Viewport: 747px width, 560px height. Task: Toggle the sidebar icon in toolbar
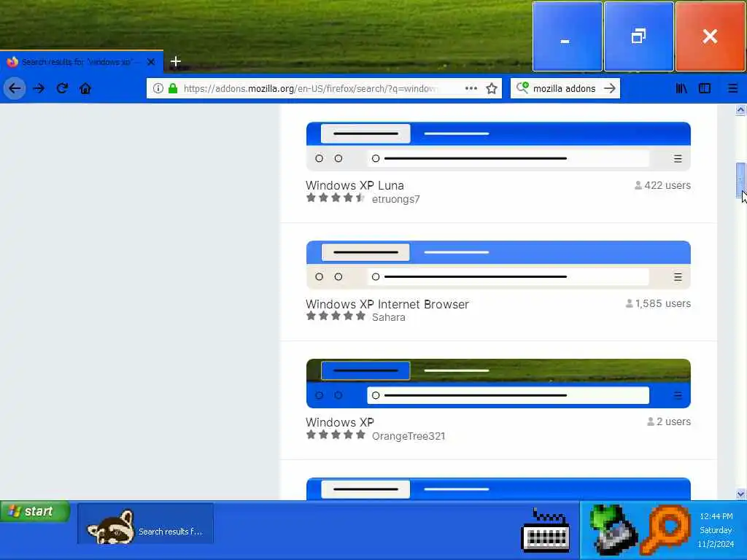(705, 88)
